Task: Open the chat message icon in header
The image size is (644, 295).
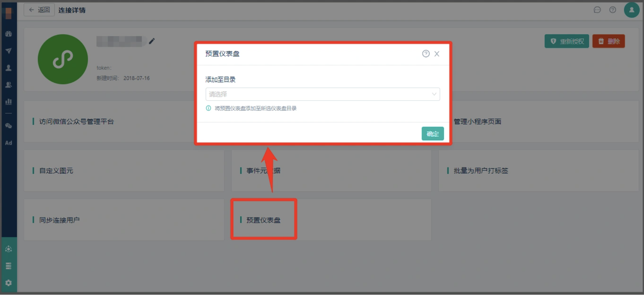Action: (x=597, y=10)
